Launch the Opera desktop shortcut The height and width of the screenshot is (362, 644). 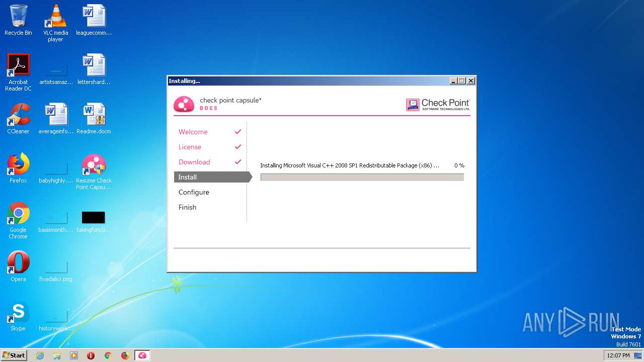point(18,266)
